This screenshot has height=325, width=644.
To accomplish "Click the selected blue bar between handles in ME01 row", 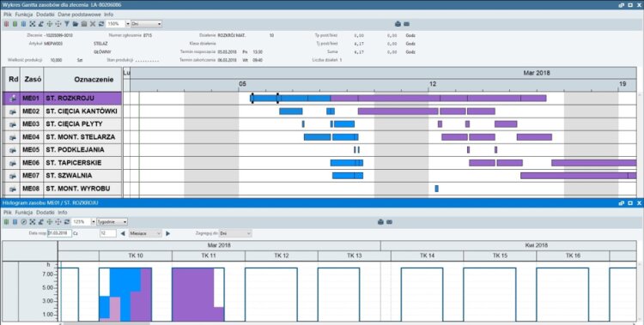I will [x=265, y=98].
